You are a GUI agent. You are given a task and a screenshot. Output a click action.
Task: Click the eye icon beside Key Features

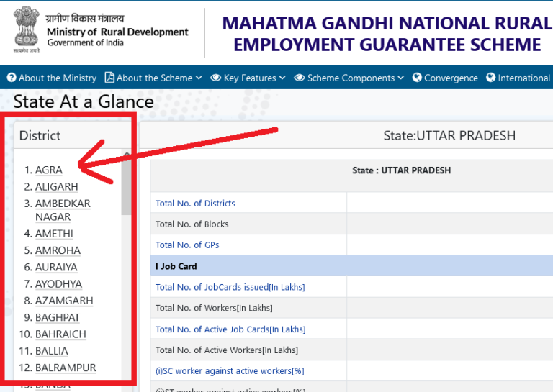tap(215, 78)
